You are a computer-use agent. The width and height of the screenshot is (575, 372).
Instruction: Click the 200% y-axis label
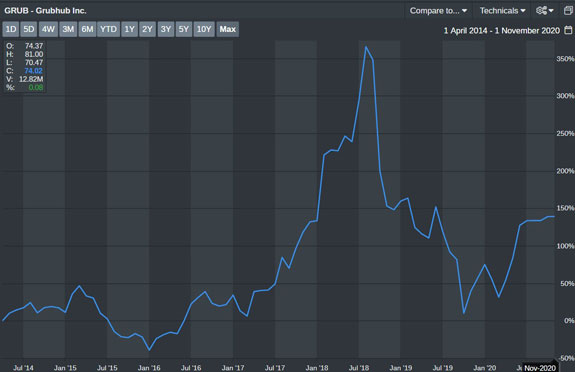click(x=565, y=171)
